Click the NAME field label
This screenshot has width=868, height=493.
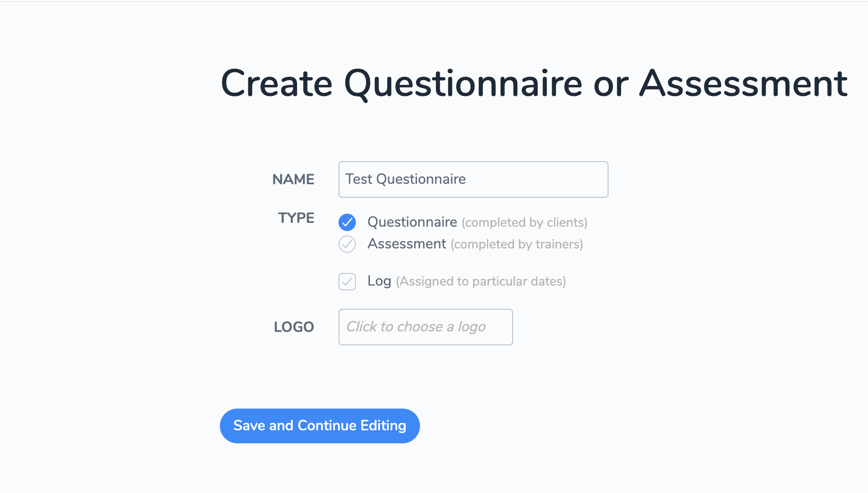point(293,179)
